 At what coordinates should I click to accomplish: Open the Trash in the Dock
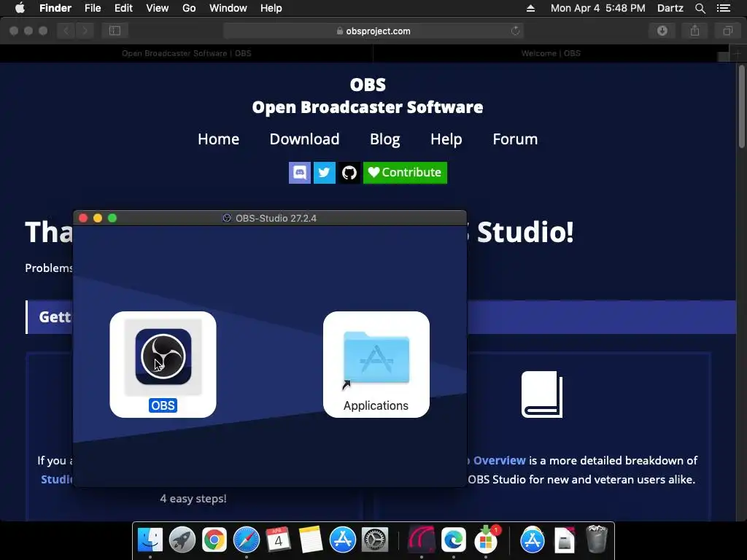(x=596, y=539)
